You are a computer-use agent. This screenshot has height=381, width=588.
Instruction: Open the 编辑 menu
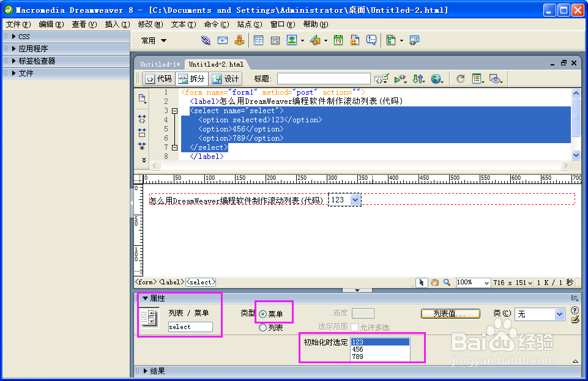(x=51, y=24)
